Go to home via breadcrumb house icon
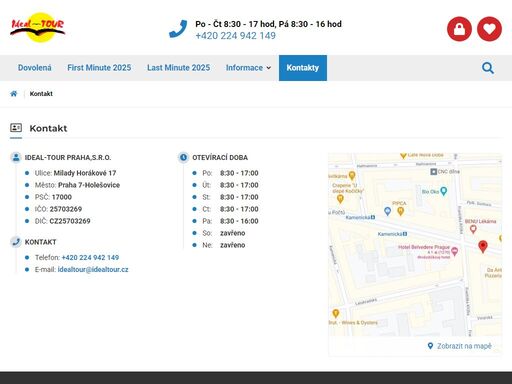 tap(14, 94)
